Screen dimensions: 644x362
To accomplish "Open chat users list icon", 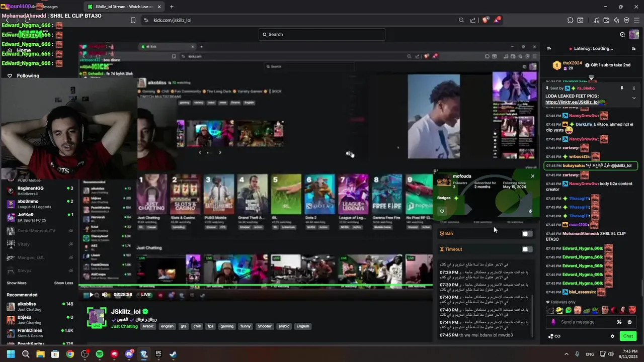I will coord(633,49).
